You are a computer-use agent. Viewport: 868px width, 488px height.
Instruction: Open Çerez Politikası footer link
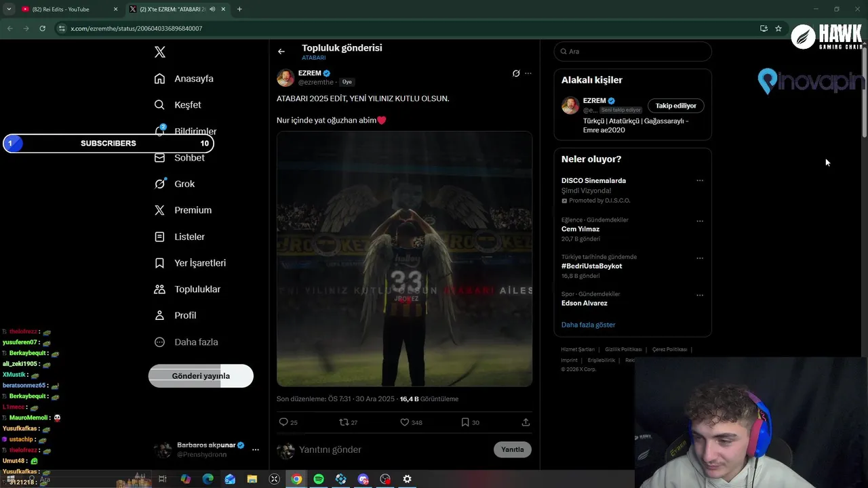point(669,350)
